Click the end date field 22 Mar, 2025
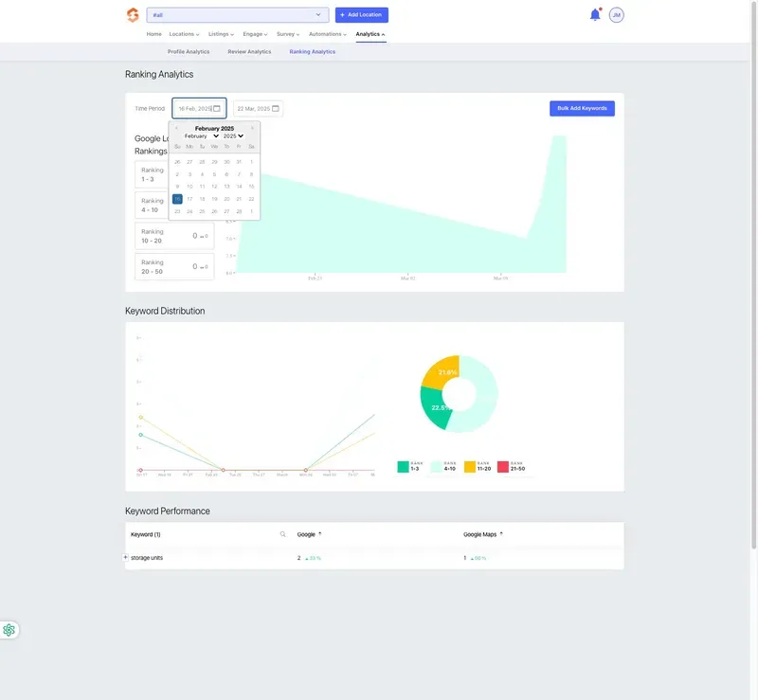This screenshot has width=758, height=700. 258,108
